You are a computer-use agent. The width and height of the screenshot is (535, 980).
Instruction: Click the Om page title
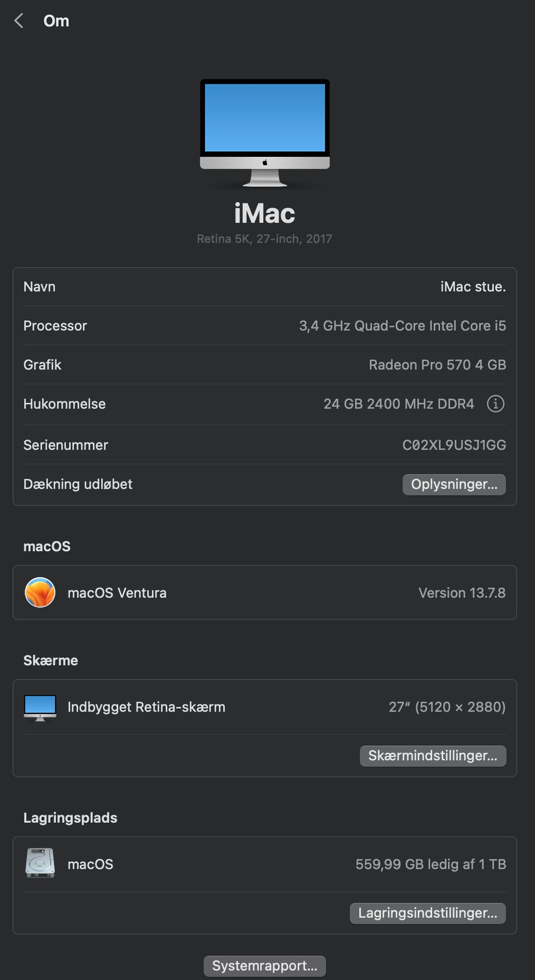click(56, 21)
